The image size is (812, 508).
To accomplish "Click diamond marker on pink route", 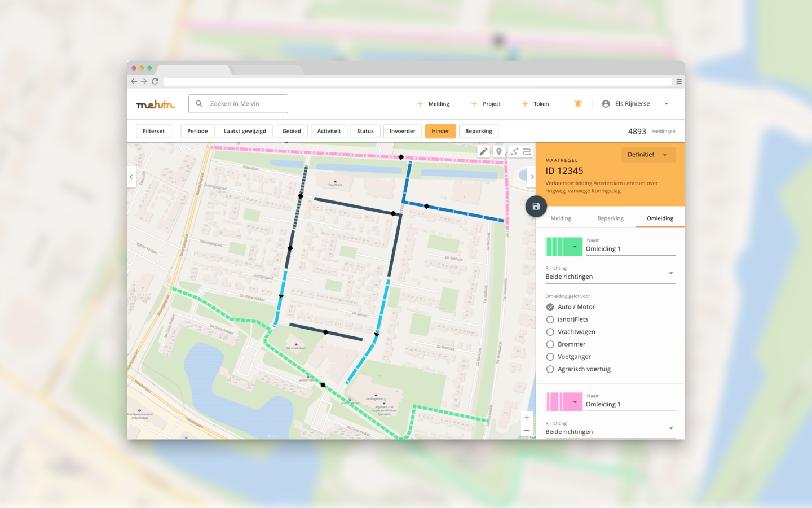I will (x=401, y=157).
